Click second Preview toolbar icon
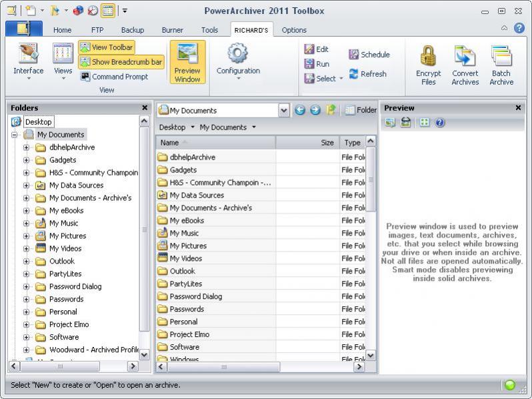 405,123
